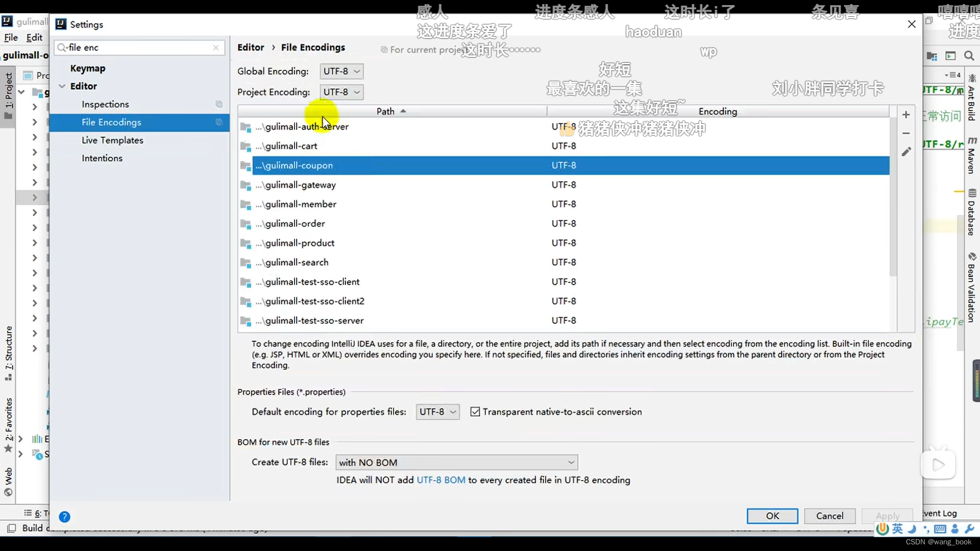Screen dimensions: 980x551
Task: Click the Cancel button to discard changes
Action: pos(829,515)
